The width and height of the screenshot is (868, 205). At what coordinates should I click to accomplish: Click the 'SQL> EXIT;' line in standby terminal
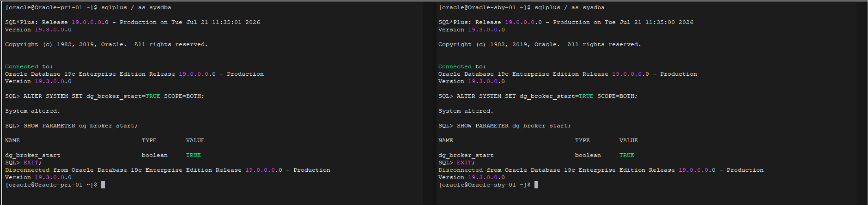[457, 163]
